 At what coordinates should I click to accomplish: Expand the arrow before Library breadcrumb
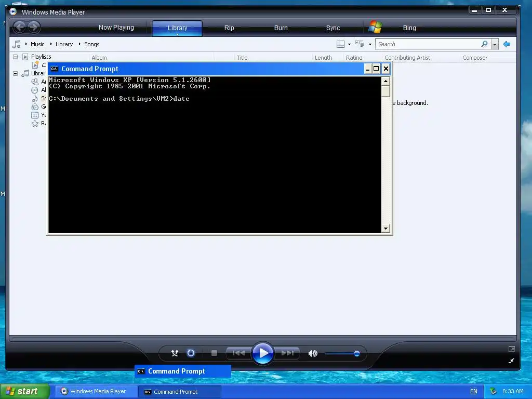tap(51, 44)
